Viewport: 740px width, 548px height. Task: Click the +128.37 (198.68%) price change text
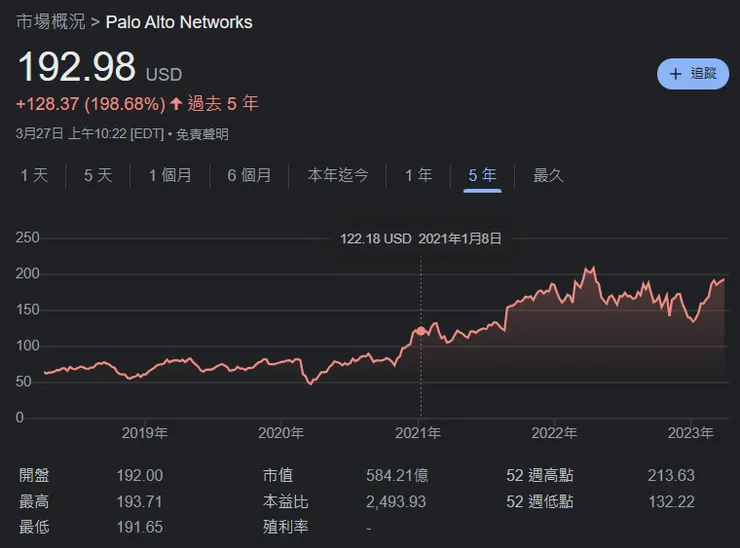[91, 104]
